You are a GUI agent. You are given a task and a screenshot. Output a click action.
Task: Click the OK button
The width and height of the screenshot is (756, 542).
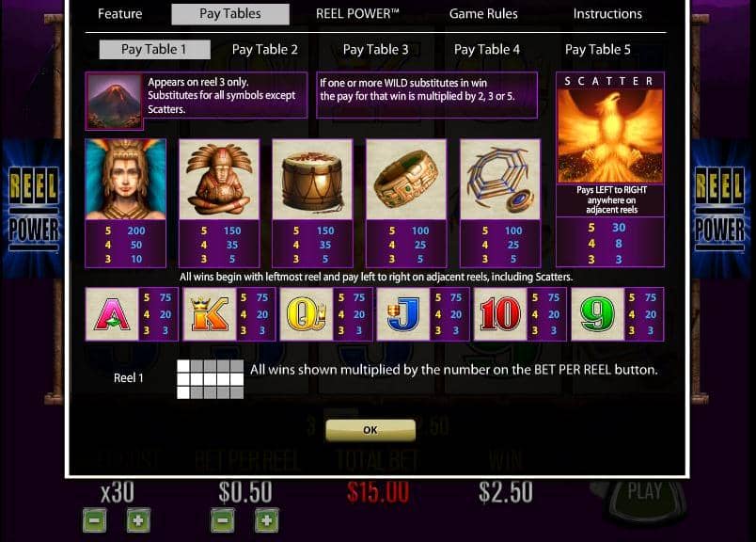tap(370, 429)
